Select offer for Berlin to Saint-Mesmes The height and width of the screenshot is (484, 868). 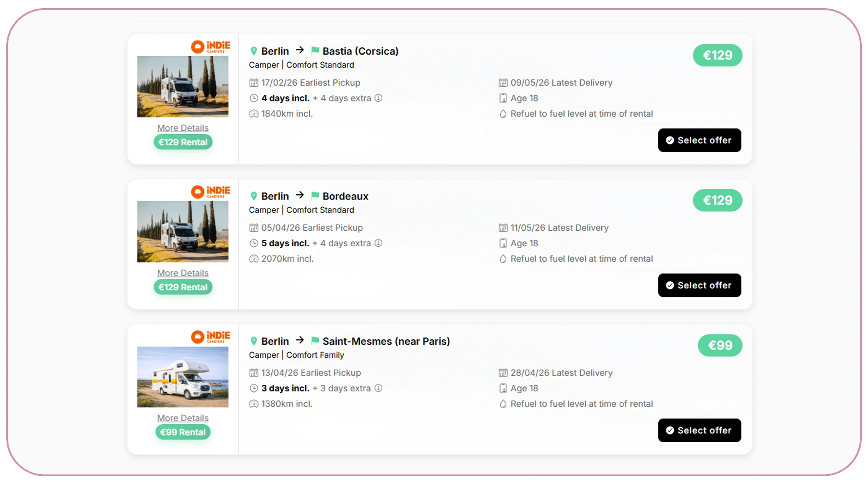[x=699, y=430]
